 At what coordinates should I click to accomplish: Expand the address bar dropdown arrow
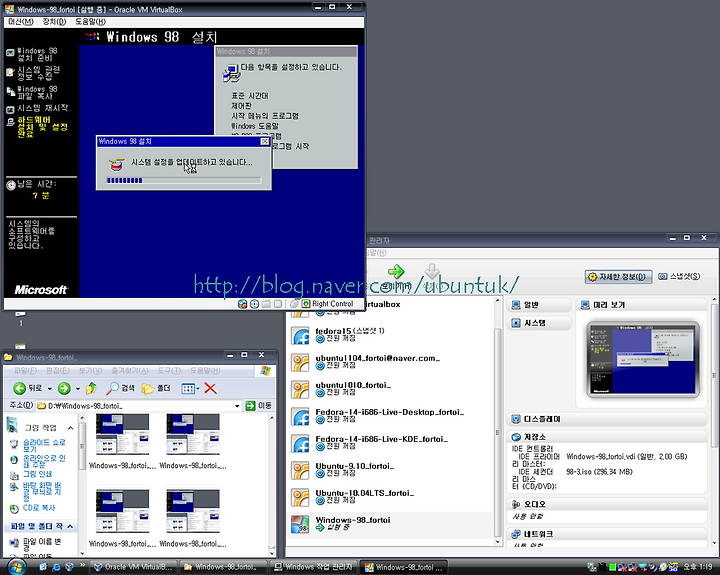tap(237, 406)
